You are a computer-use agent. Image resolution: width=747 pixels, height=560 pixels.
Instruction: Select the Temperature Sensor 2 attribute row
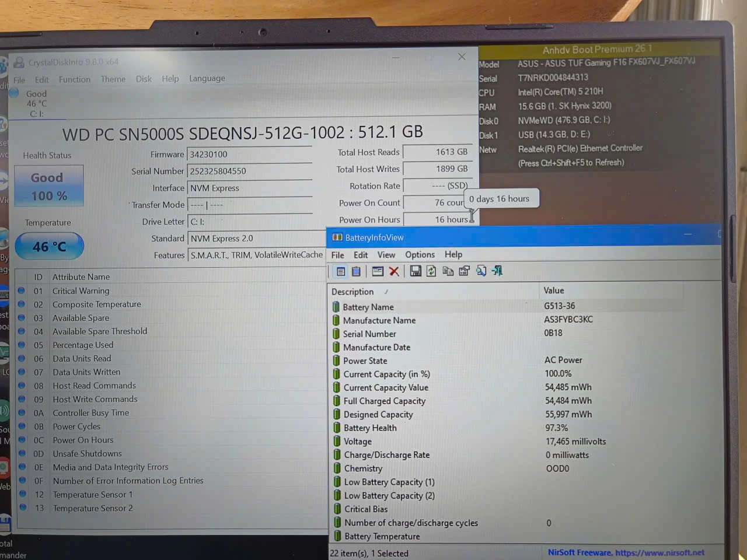(172, 508)
